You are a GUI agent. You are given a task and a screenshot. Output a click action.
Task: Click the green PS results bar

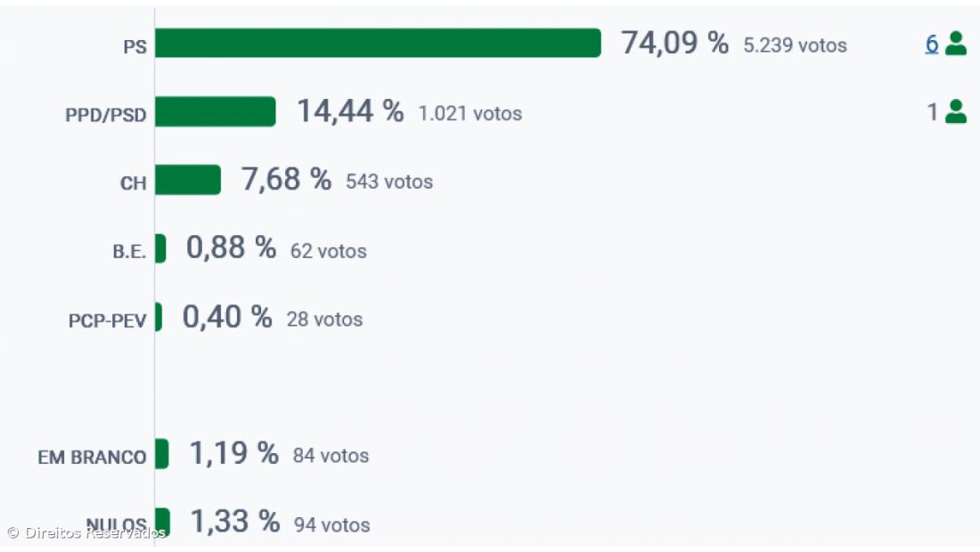click(x=378, y=43)
